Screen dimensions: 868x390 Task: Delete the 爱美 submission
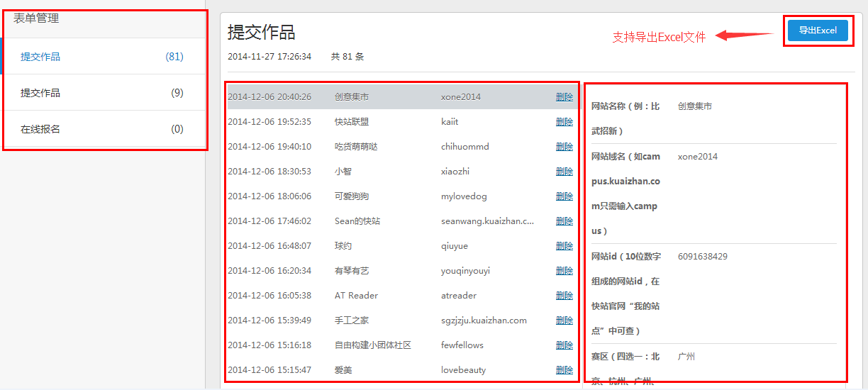564,370
